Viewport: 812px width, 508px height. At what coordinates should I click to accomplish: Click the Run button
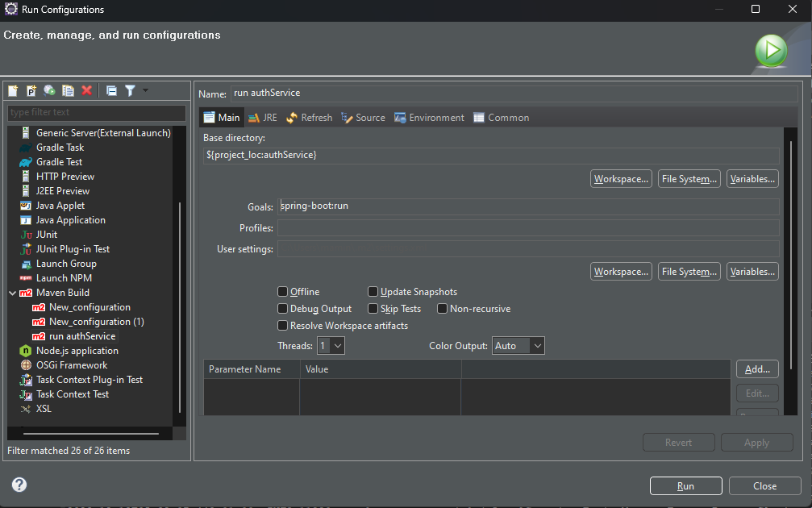click(685, 485)
